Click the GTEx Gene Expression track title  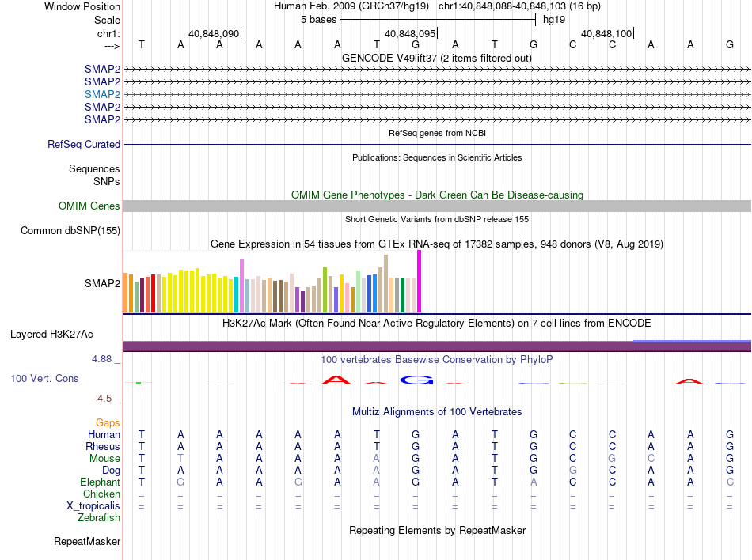click(437, 244)
